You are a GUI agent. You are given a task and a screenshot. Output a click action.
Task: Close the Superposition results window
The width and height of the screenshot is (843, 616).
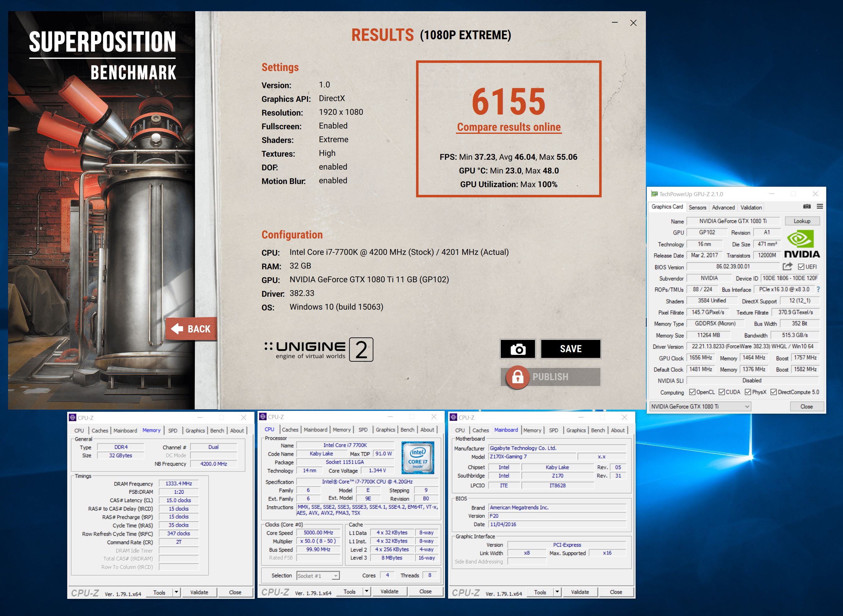(633, 23)
